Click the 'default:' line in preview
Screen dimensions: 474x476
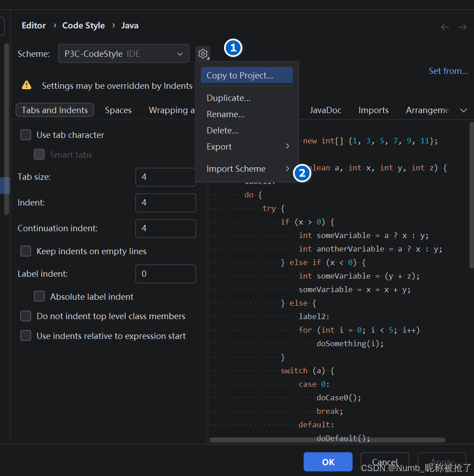click(316, 425)
